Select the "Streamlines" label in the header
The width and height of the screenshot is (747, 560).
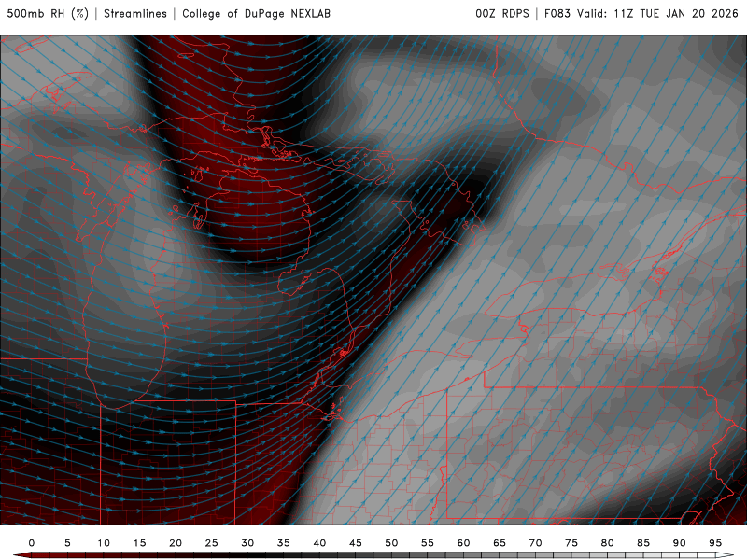[135, 13]
